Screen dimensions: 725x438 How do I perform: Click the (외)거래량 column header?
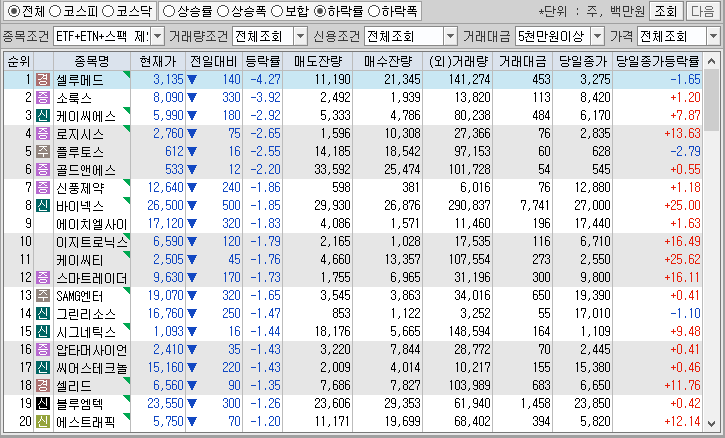(457, 61)
